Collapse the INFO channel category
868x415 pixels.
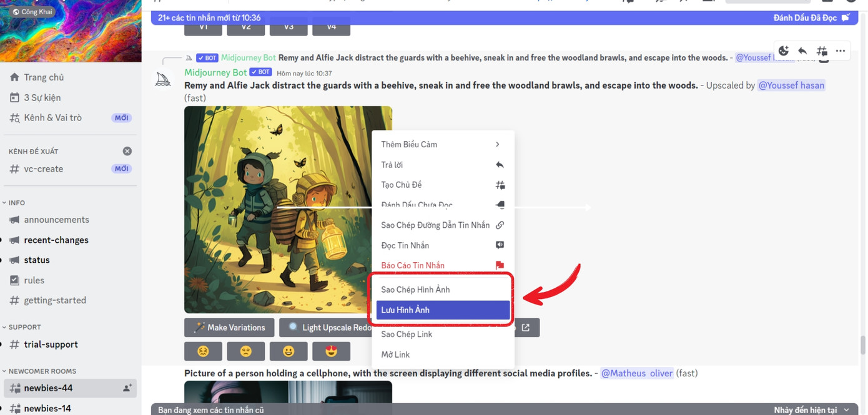point(17,203)
